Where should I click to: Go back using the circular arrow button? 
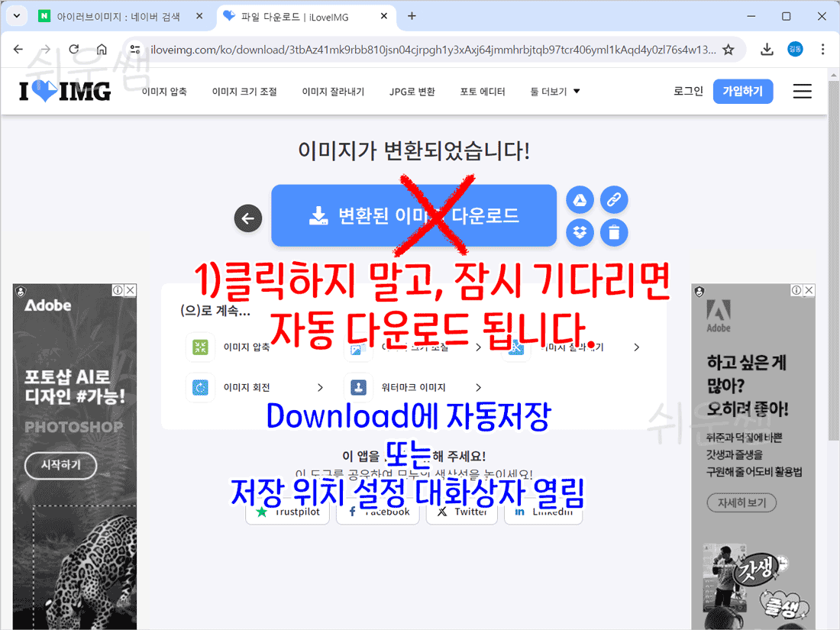point(248,218)
